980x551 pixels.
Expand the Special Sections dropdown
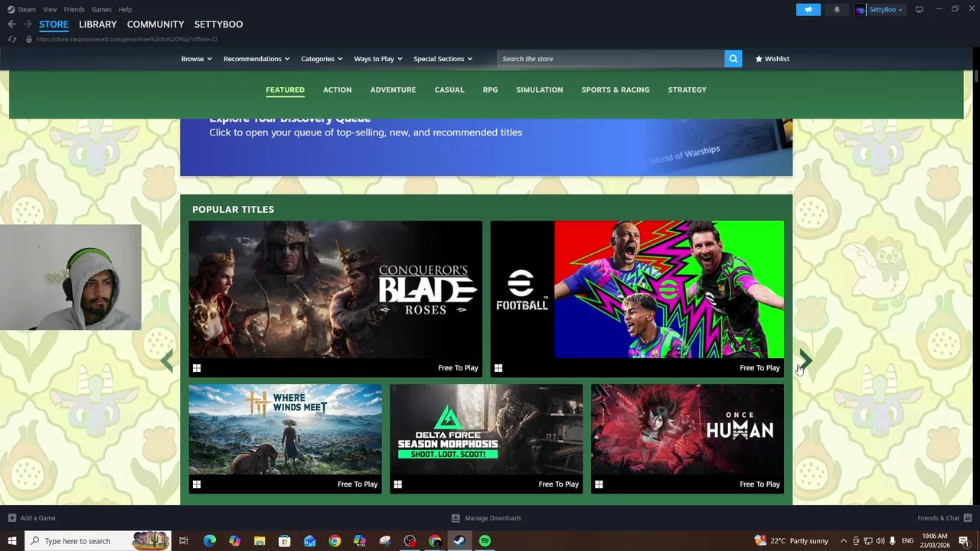pos(443,59)
